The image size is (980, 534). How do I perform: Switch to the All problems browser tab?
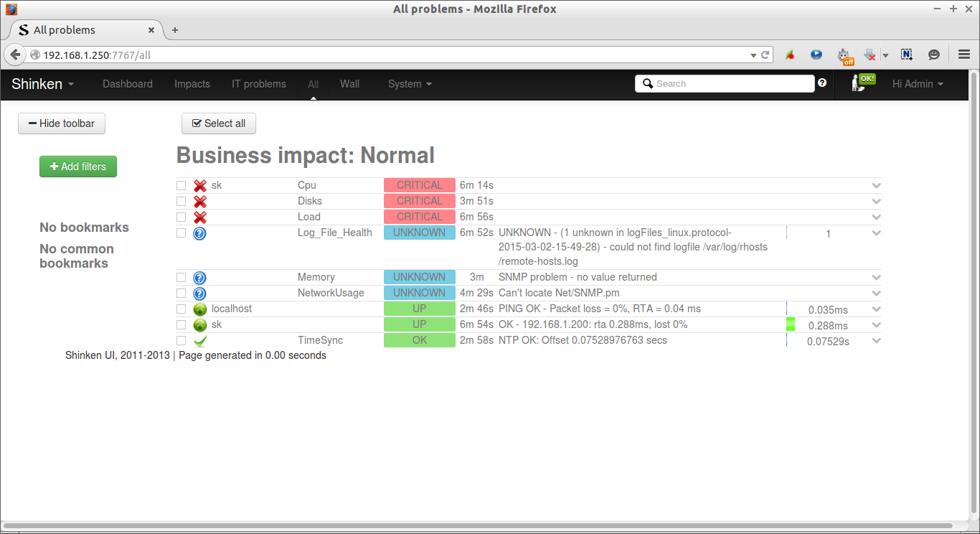(x=85, y=30)
